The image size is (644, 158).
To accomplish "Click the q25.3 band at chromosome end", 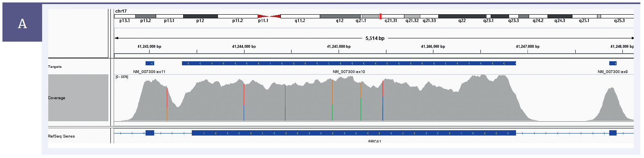I will [x=617, y=16].
